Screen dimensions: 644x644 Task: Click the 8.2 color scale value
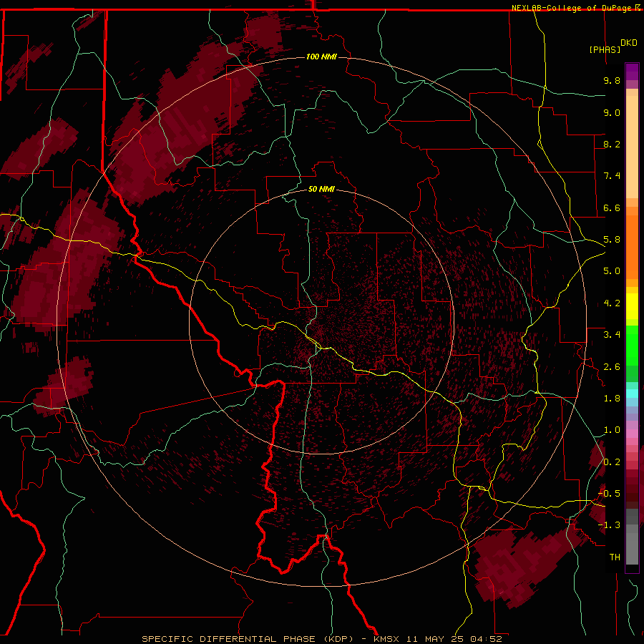coord(612,144)
